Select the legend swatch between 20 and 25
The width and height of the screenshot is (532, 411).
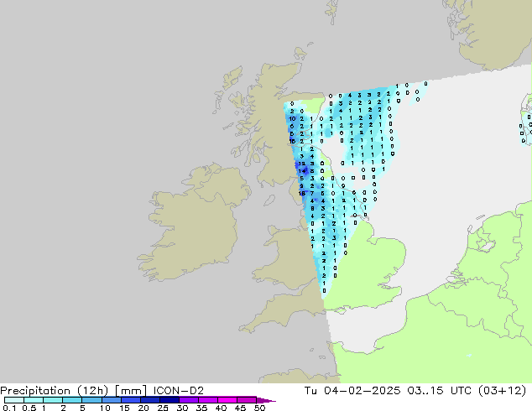[x=150, y=400]
